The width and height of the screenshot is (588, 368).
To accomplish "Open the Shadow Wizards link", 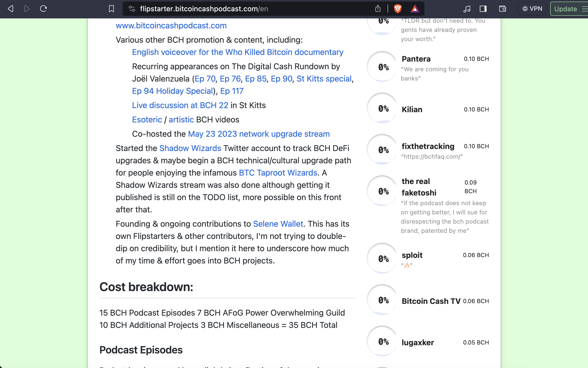I will pos(190,148).
